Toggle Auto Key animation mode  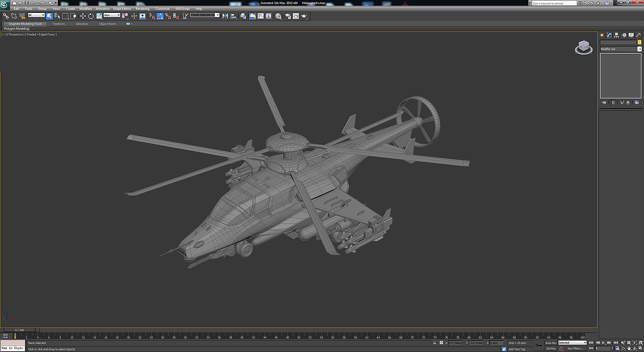551,343
